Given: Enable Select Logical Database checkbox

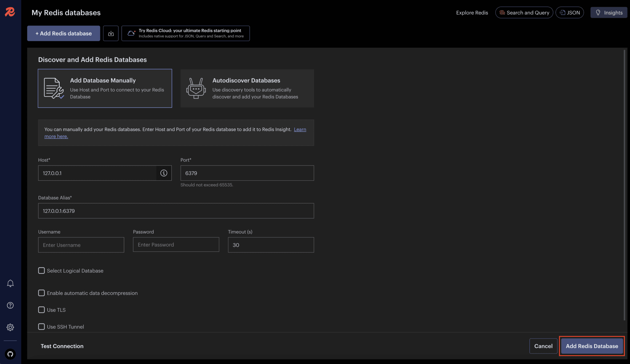Looking at the screenshot, I should [x=42, y=271].
